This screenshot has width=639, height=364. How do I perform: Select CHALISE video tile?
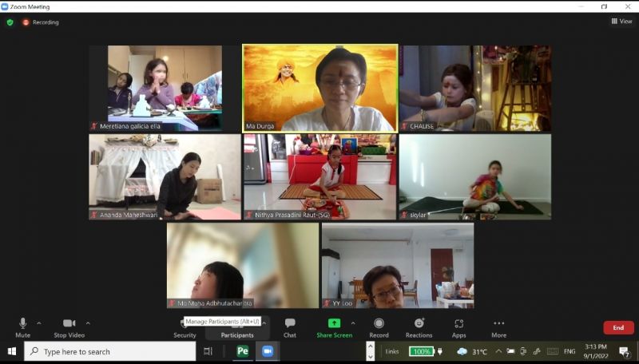click(475, 89)
